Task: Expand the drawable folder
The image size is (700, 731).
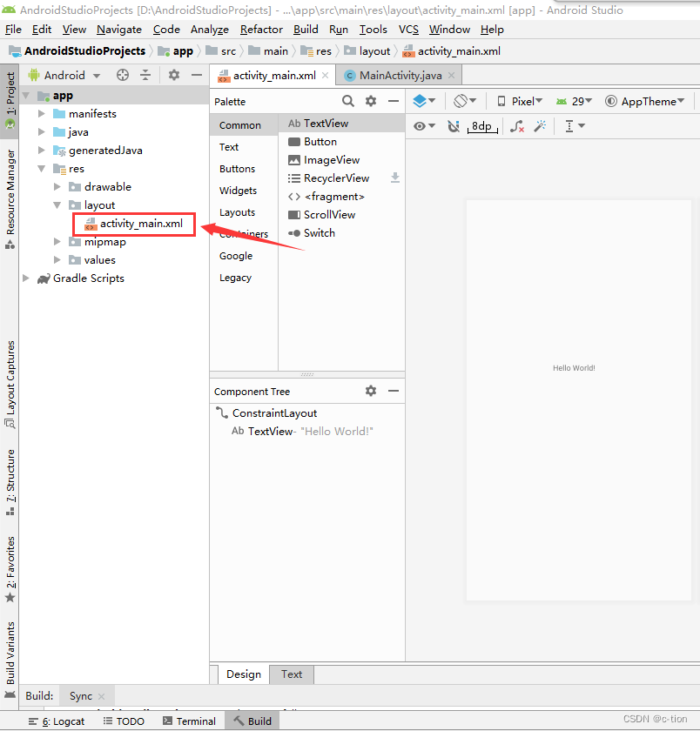Action: click(x=57, y=186)
